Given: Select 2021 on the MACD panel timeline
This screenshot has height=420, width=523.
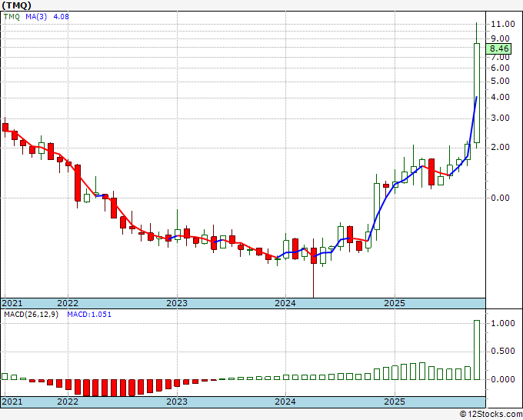Looking at the screenshot, I should (x=12, y=402).
